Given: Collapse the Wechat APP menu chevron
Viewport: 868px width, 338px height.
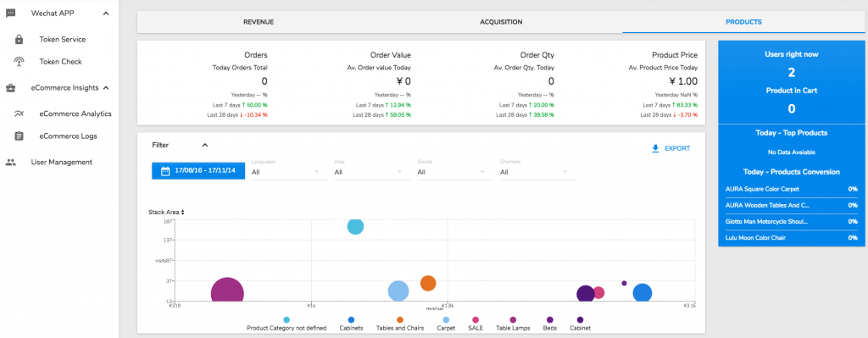Looking at the screenshot, I should pos(106,14).
